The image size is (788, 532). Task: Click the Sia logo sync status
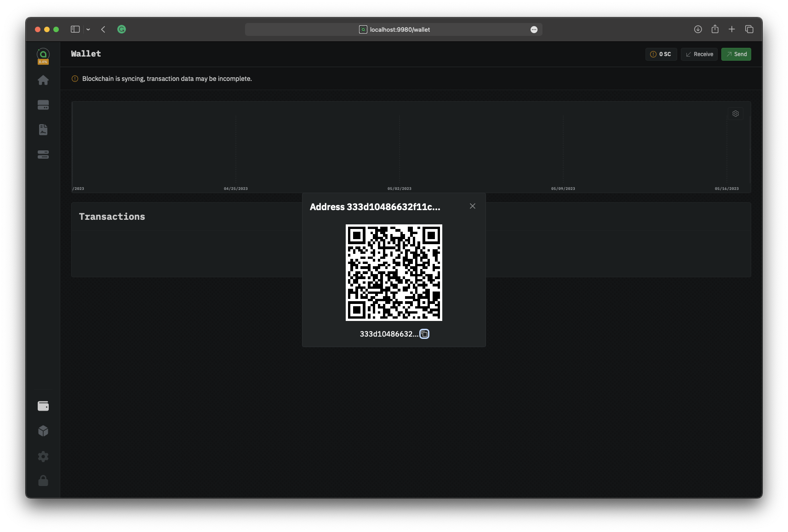[43, 56]
